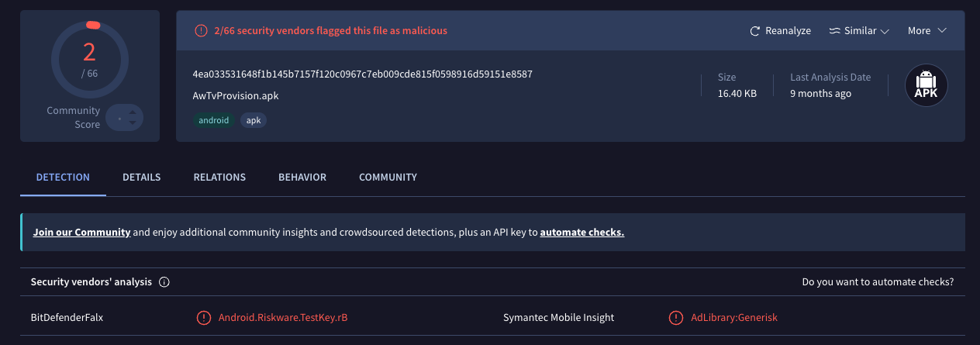Open the Similar dropdown chevron
The height and width of the screenshot is (345, 980).
pos(885,31)
